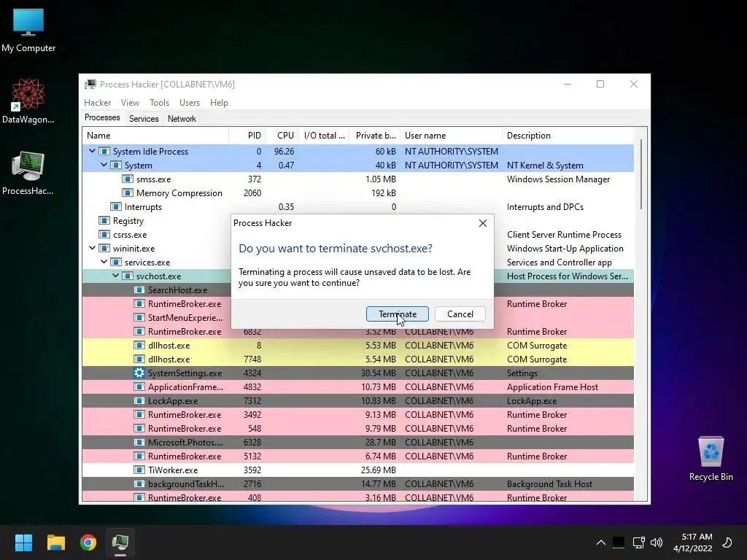Select the RuntimeBroker.exe row with PID 3492
This screenshot has height=560, width=747.
pos(357,414)
